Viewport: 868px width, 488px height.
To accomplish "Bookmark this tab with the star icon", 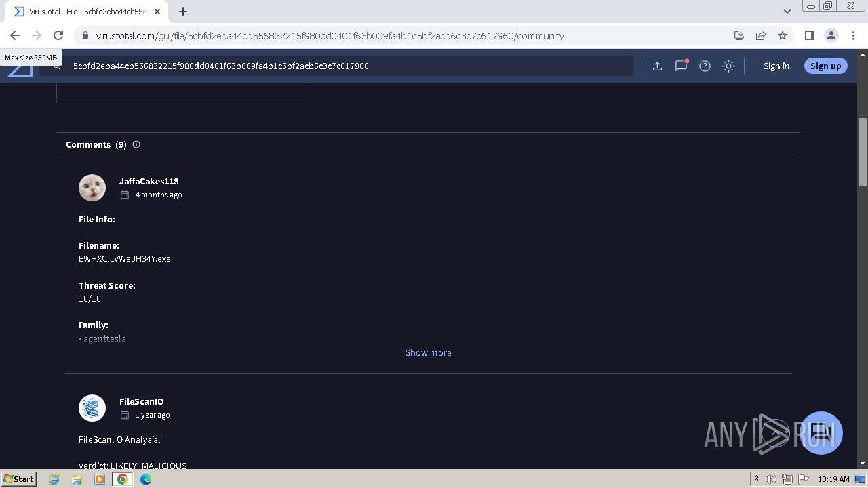I will pyautogui.click(x=783, y=35).
